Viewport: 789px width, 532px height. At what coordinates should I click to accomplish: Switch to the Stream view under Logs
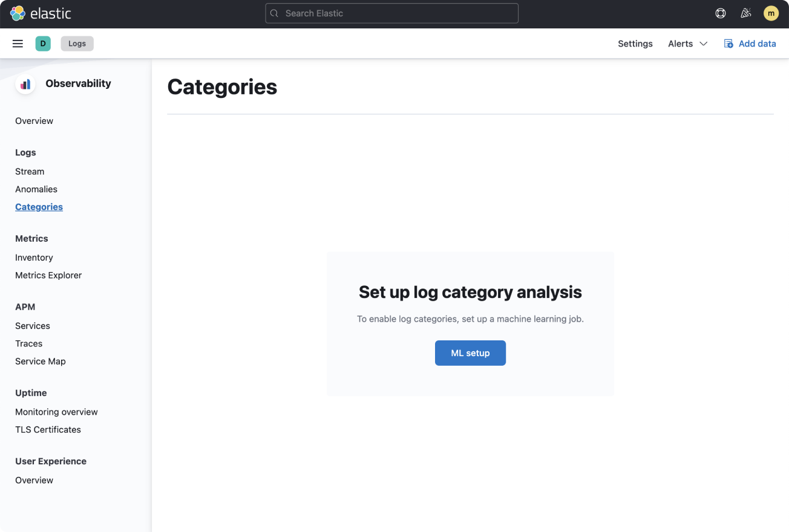click(x=29, y=171)
